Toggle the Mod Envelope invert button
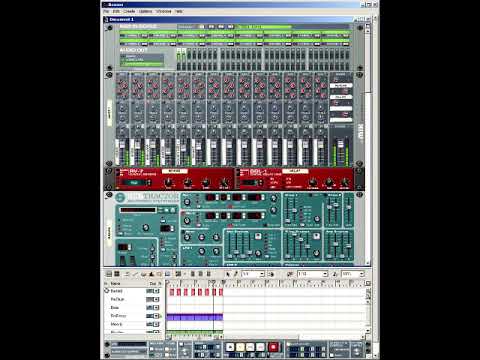480x360 pixels. (x=258, y=237)
